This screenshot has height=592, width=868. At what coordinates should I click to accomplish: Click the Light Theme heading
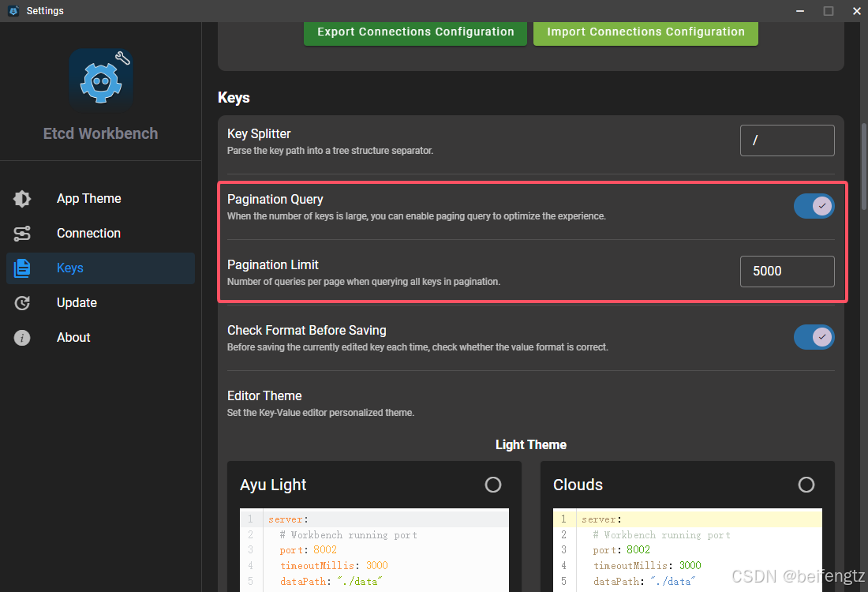pyautogui.click(x=531, y=445)
